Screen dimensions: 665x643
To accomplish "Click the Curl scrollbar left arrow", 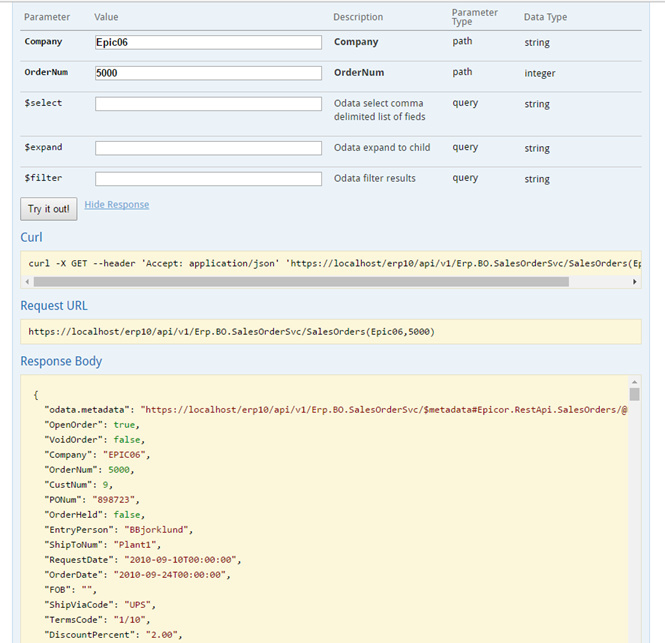I will [28, 282].
